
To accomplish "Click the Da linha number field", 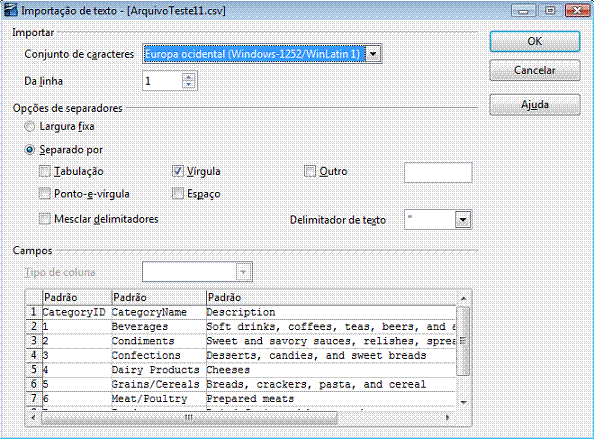I will 163,81.
